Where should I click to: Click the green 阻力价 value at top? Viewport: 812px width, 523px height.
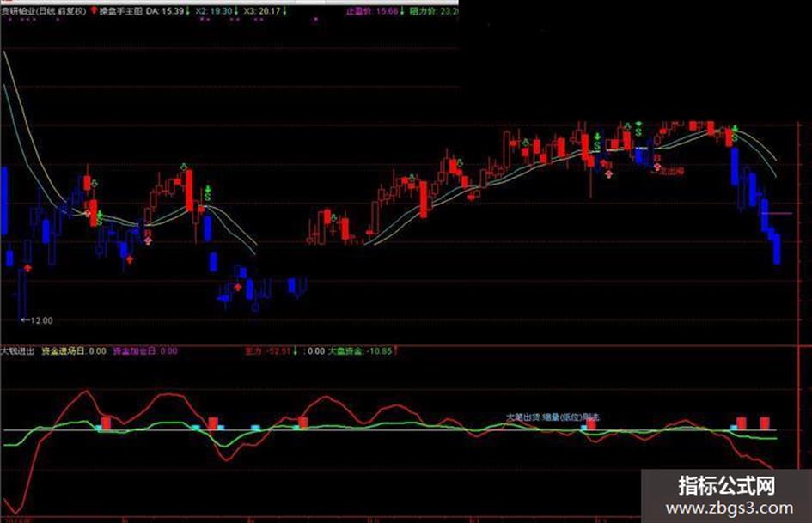[434, 11]
